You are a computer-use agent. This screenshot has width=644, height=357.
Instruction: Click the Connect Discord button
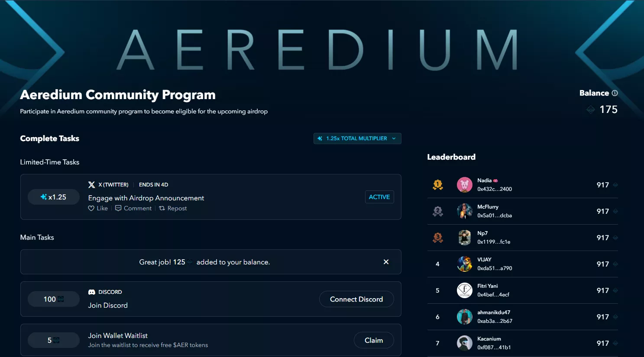coord(356,299)
